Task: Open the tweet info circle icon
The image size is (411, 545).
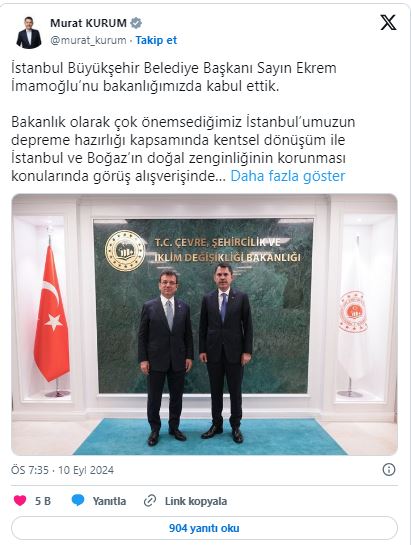Action: click(x=389, y=470)
